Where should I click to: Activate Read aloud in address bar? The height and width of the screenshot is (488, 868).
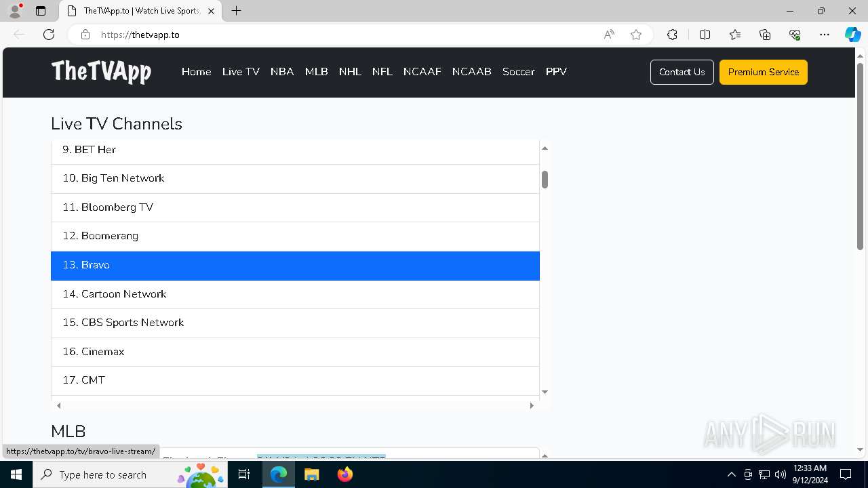click(609, 35)
